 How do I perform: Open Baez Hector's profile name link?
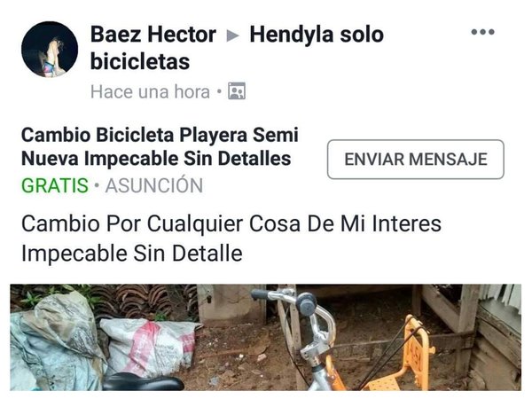tap(153, 35)
